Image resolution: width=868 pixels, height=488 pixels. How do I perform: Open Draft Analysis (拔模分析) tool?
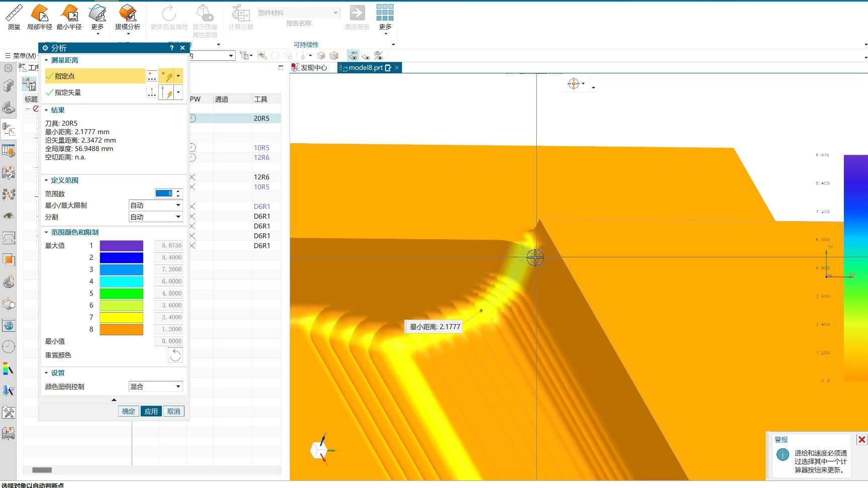(128, 17)
